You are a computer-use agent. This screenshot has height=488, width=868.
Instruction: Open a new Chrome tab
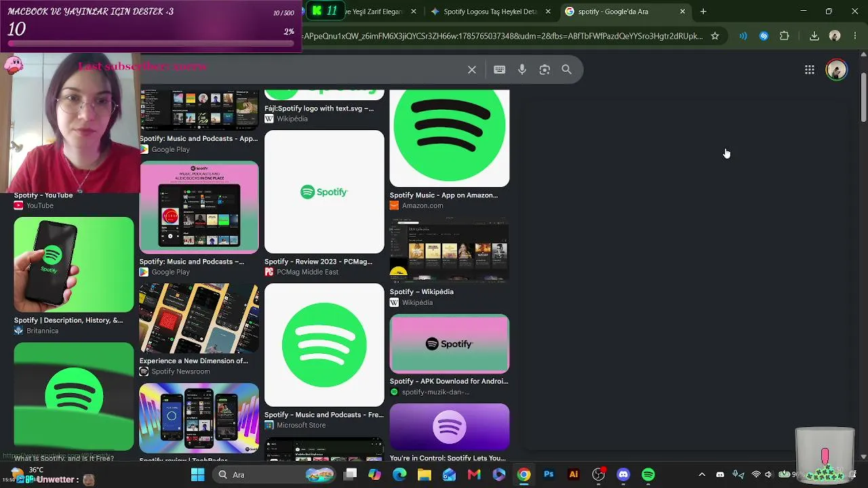click(x=703, y=12)
